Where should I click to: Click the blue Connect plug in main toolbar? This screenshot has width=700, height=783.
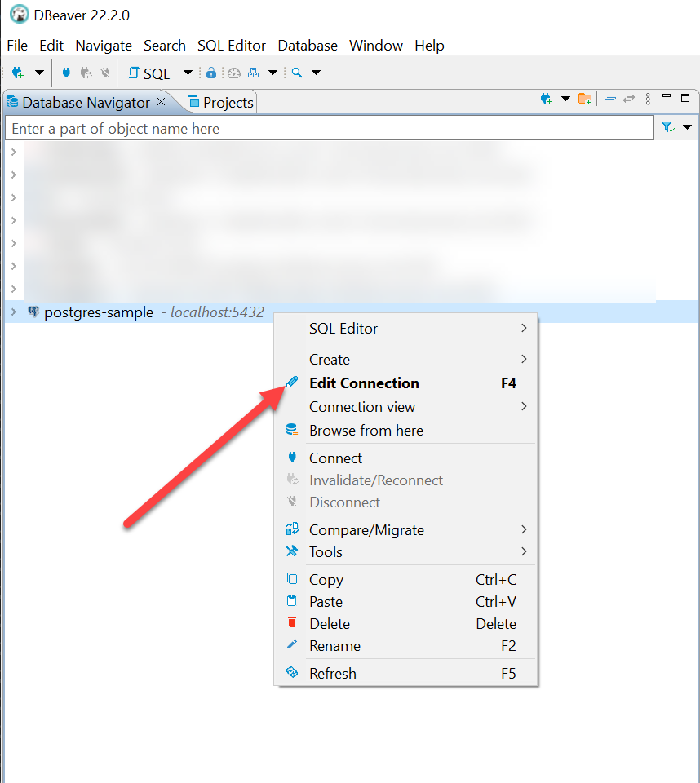point(66,73)
